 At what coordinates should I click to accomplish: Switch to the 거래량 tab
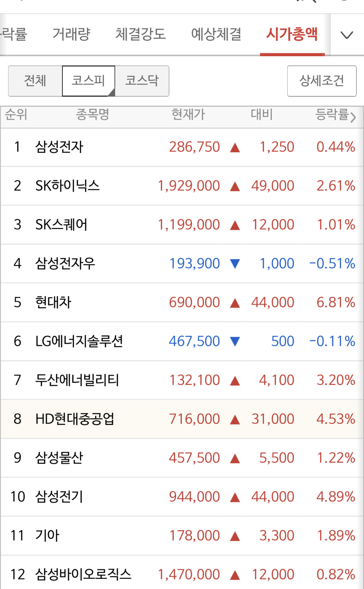(71, 34)
